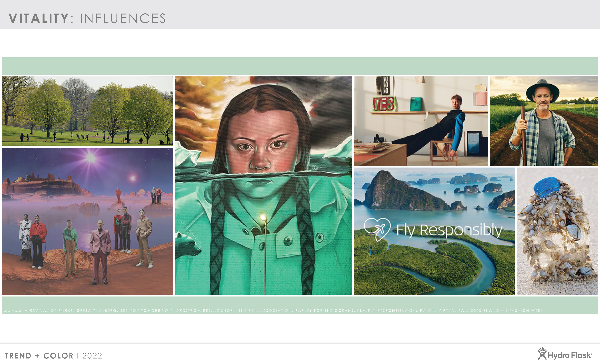The width and height of the screenshot is (600, 364).
Task: Click the glowing light on Greta's jacket
Action: pyautogui.click(x=263, y=217)
